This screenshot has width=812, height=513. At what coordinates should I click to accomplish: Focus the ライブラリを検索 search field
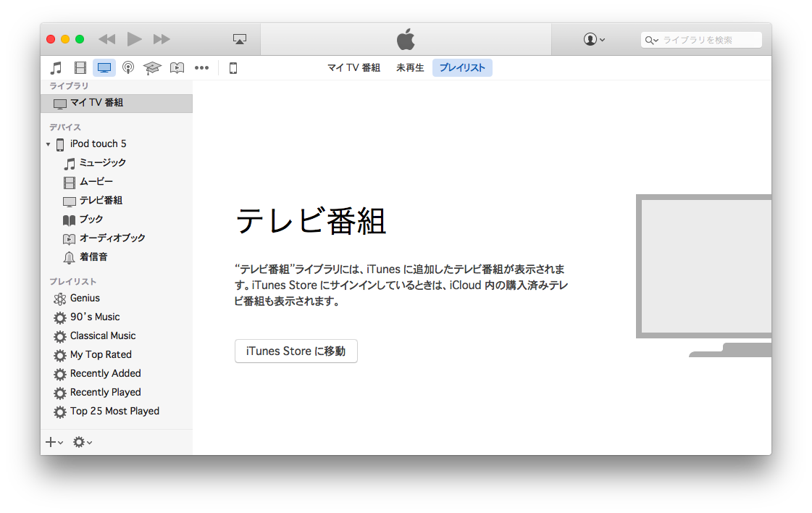[x=701, y=40]
